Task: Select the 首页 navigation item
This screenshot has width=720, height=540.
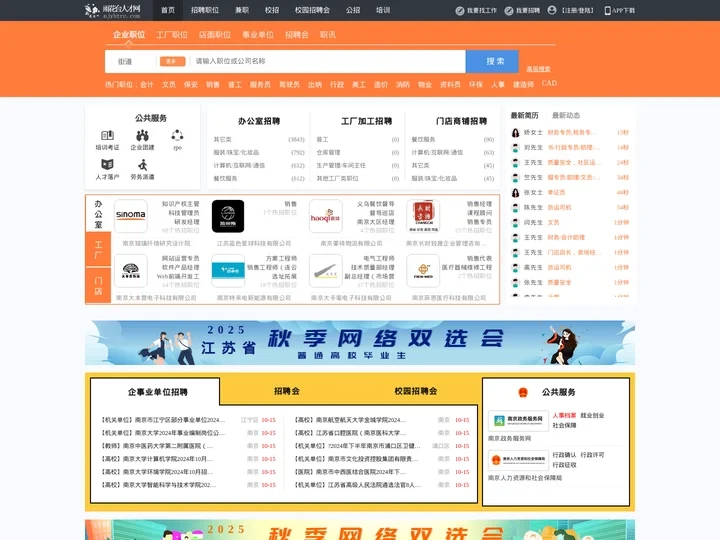Action: coord(168,10)
